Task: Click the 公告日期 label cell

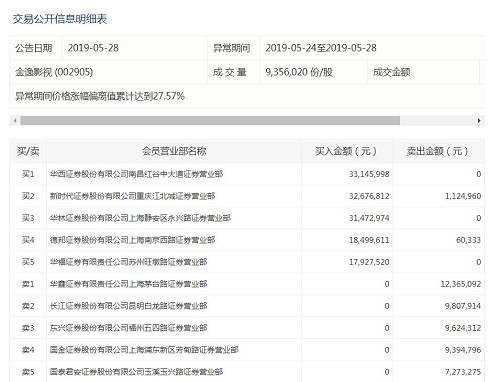Action: tap(34, 48)
